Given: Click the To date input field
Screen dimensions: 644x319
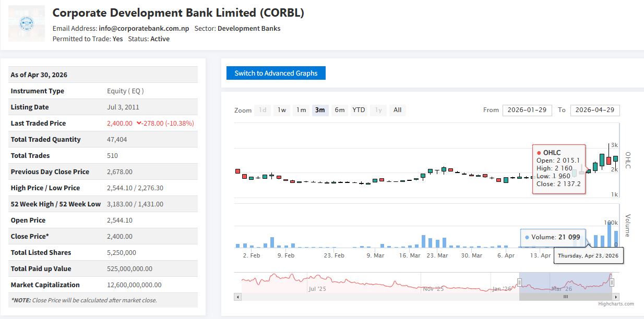Looking at the screenshot, I should coord(595,110).
